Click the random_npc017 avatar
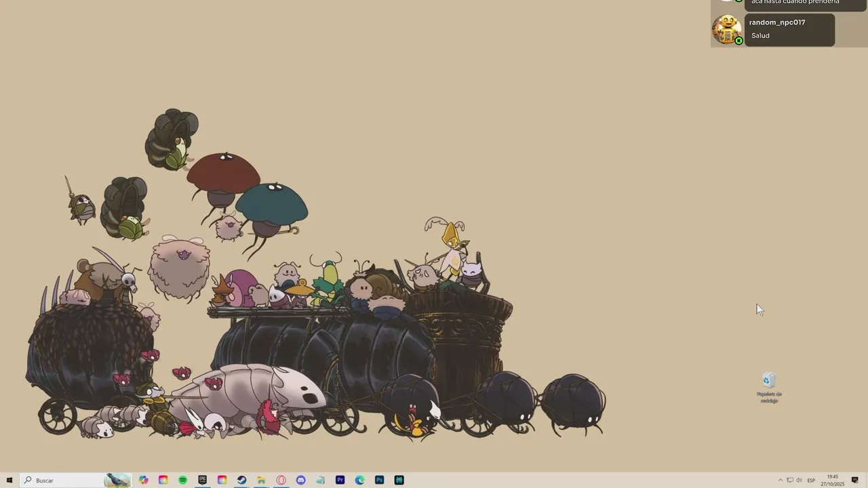Image resolution: width=868 pixels, height=488 pixels. (x=727, y=30)
